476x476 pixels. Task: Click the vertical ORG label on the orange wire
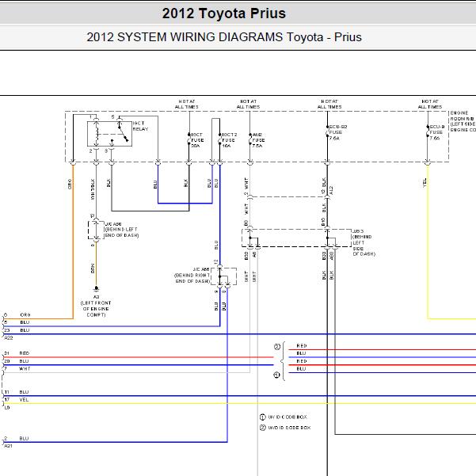click(x=70, y=184)
